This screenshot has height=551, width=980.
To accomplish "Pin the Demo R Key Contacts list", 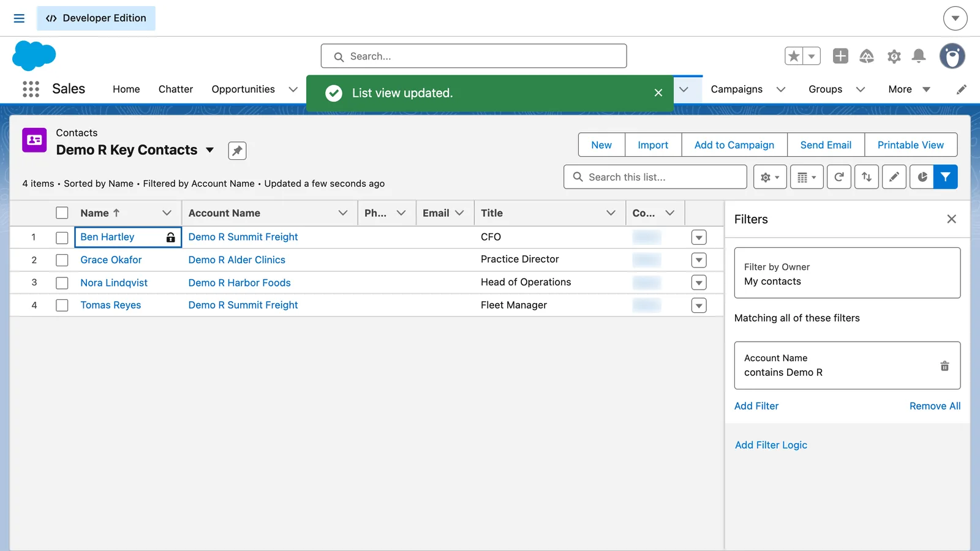I will point(237,151).
